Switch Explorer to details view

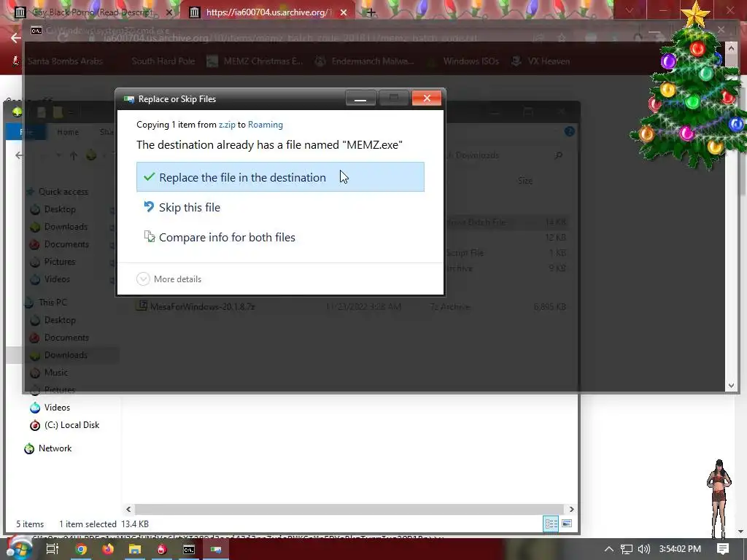pyautogui.click(x=551, y=524)
